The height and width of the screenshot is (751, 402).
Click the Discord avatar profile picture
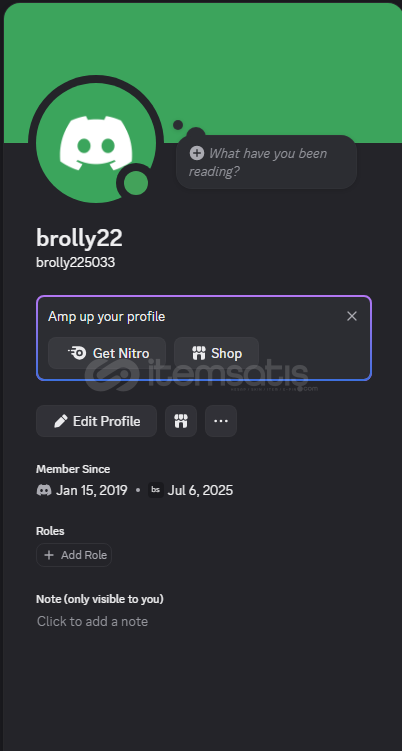(x=96, y=143)
